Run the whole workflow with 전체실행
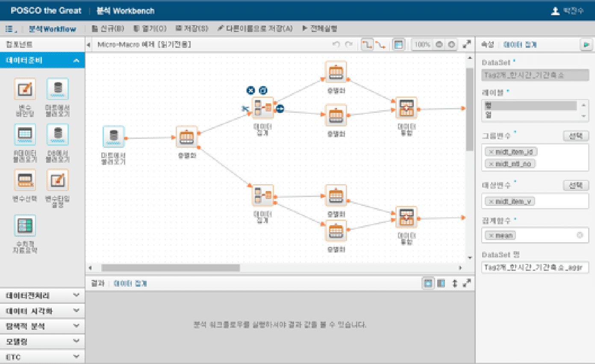Screen dimensions: 595x364 320,29
